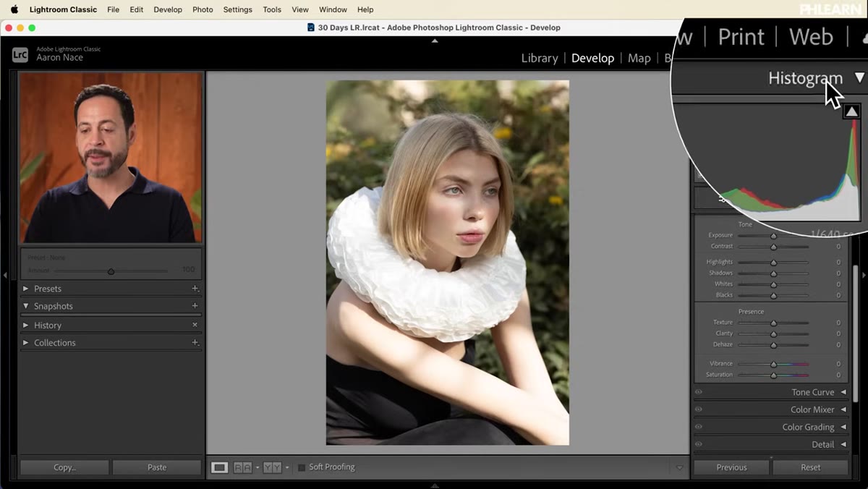Viewport: 868px width, 489px height.
Task: Toggle Color Mixer panel eye icon
Action: 699,409
